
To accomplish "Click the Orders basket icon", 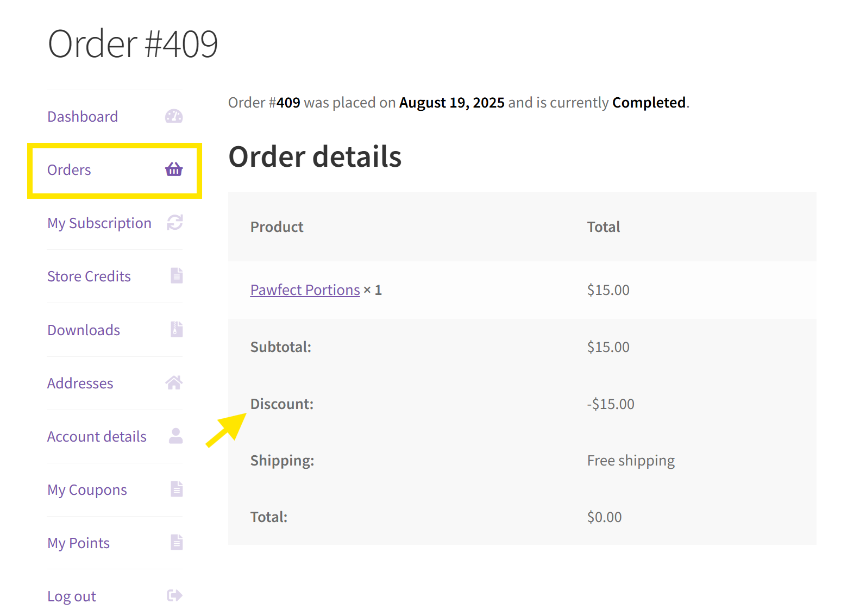I will pos(174,169).
